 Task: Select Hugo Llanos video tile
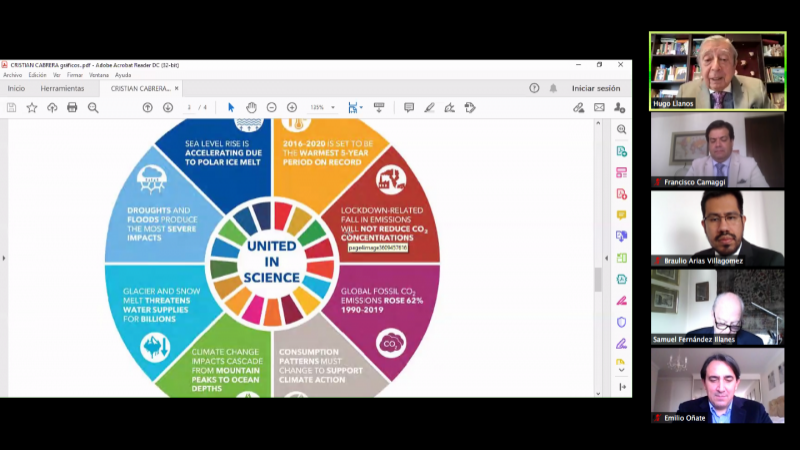[717, 71]
